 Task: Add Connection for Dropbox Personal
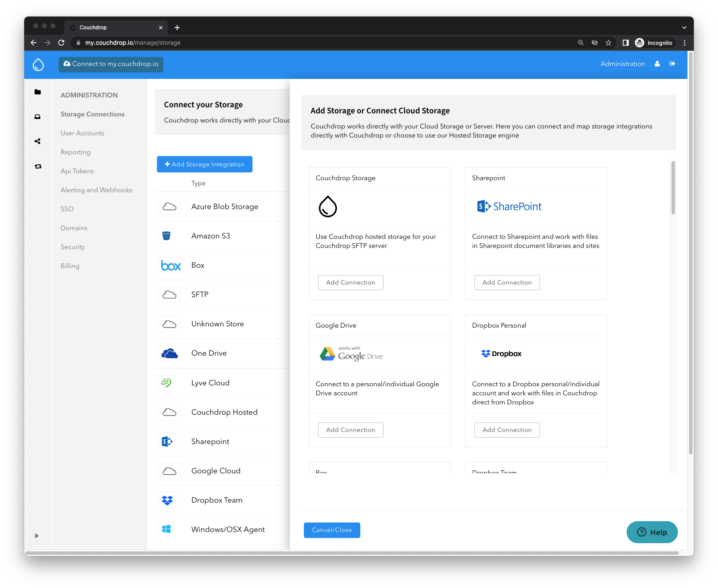point(507,430)
